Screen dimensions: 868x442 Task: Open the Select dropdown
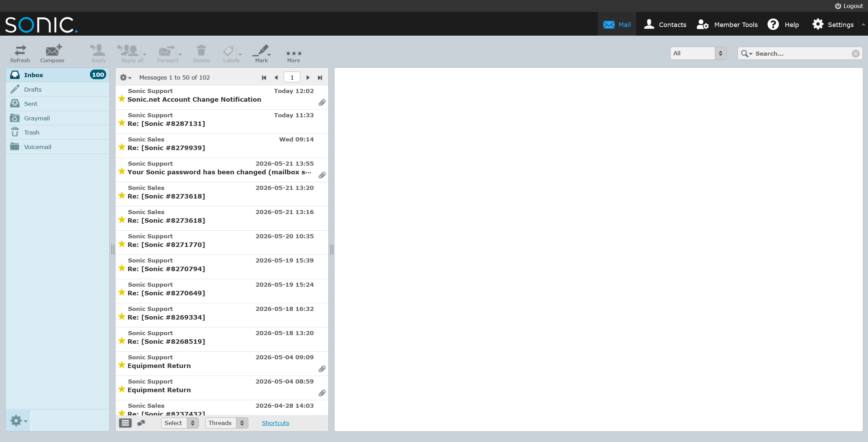coord(180,423)
